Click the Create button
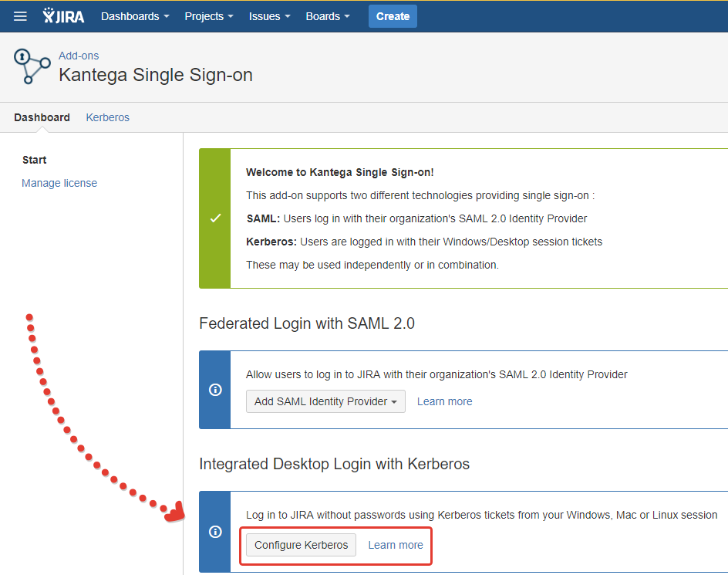This screenshot has height=575, width=728. (x=393, y=16)
